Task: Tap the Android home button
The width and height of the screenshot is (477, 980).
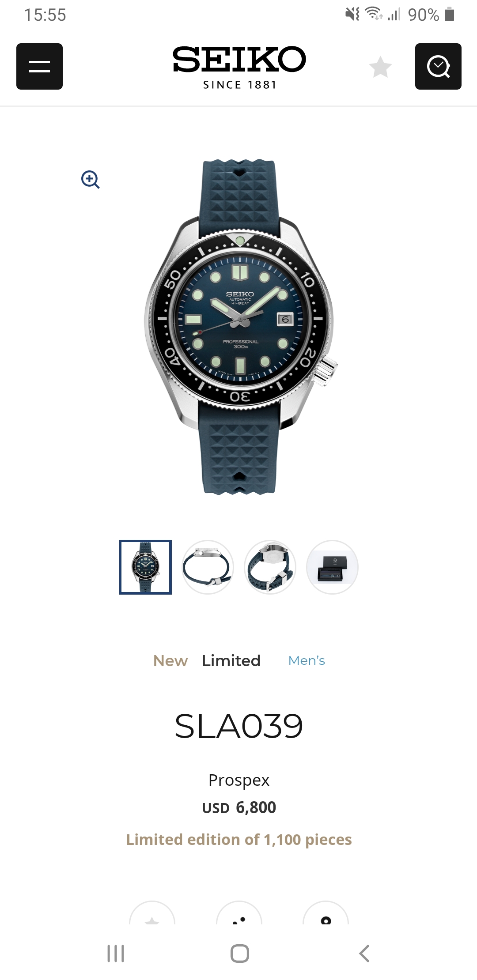Action: coord(239,954)
